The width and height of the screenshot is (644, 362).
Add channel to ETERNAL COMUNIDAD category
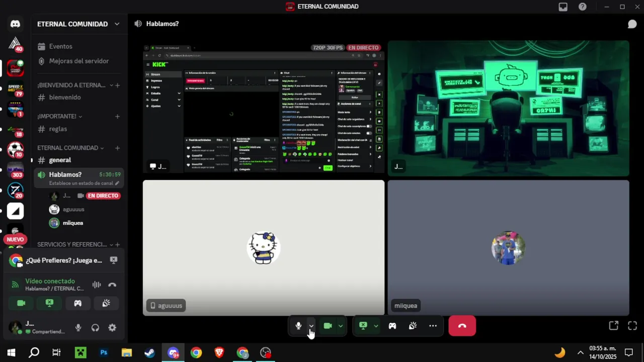(x=117, y=148)
